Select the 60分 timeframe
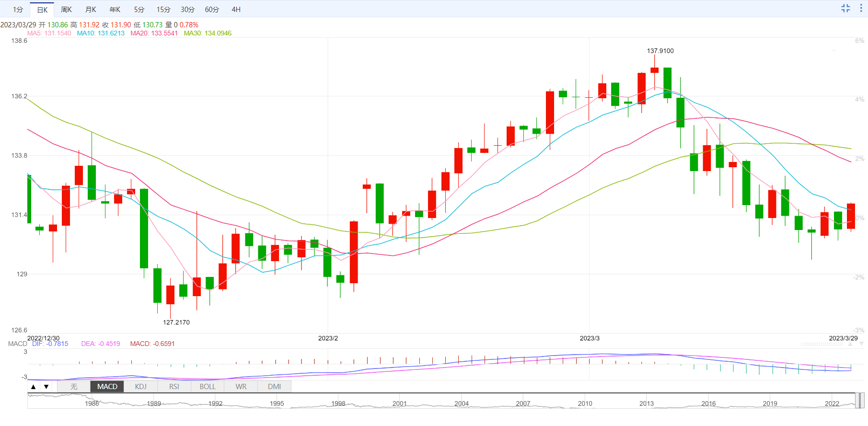The width and height of the screenshot is (868, 426). tap(212, 10)
